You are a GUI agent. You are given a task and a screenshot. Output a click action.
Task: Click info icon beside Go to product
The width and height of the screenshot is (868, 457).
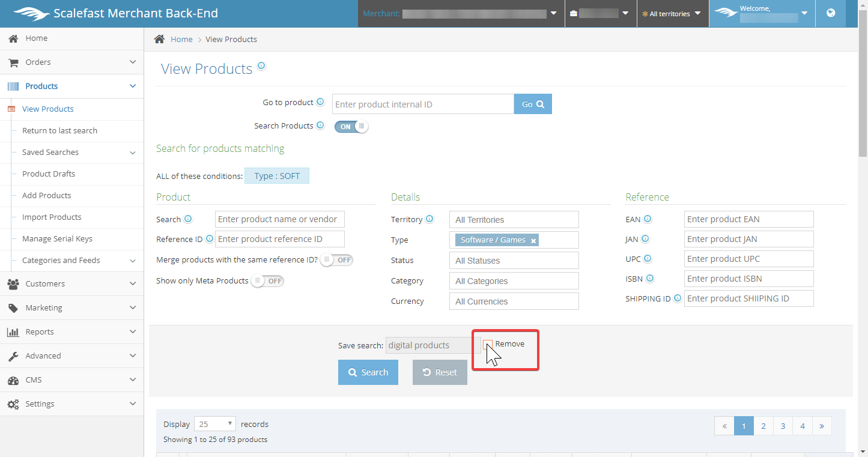(320, 102)
